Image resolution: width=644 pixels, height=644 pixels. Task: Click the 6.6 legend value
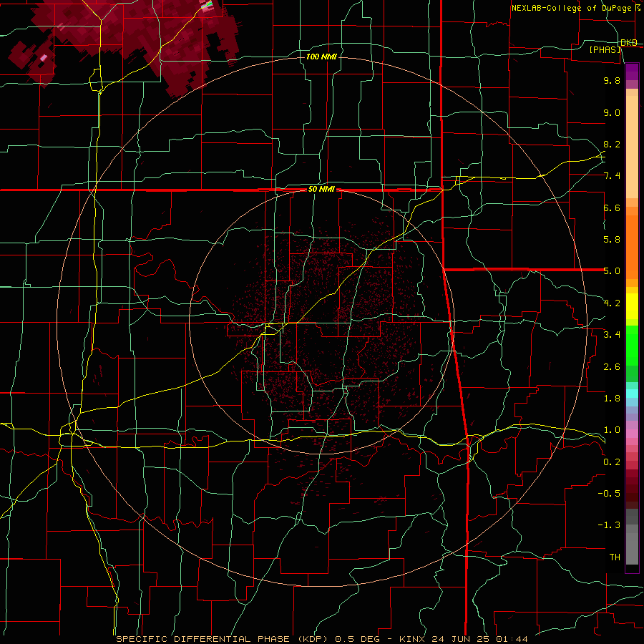[x=612, y=208]
